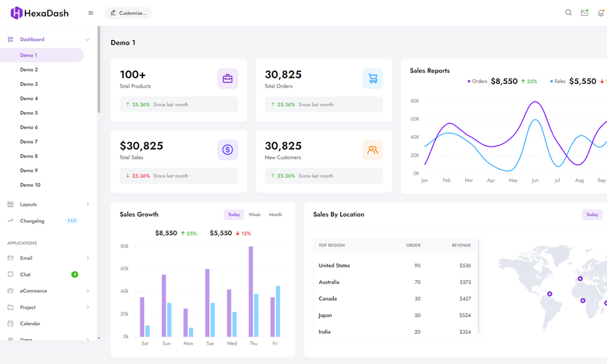
Task: Toggle the Sales legend in Sales Reports
Action: [558, 81]
